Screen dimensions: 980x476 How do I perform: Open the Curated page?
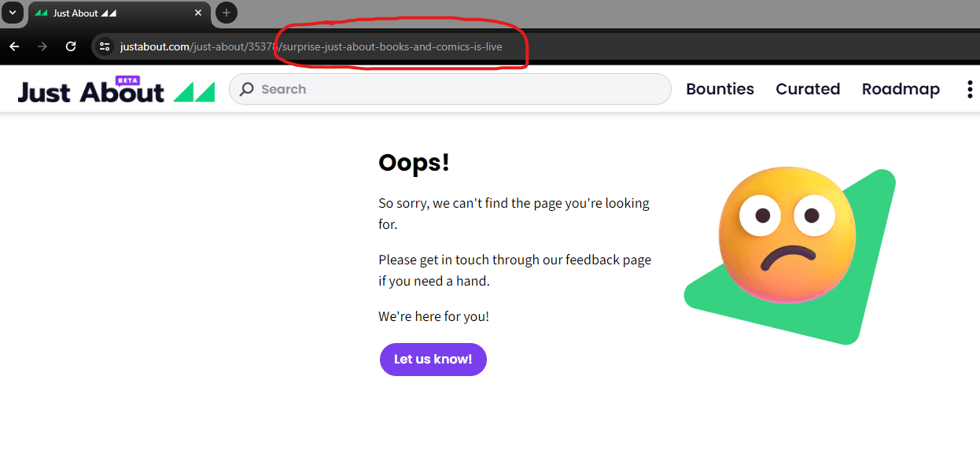point(808,89)
